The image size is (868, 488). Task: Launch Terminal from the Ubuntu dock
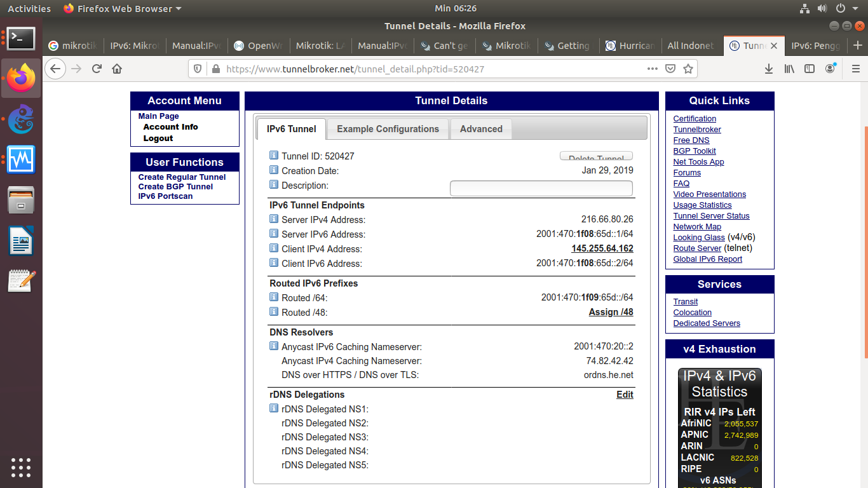tap(21, 39)
